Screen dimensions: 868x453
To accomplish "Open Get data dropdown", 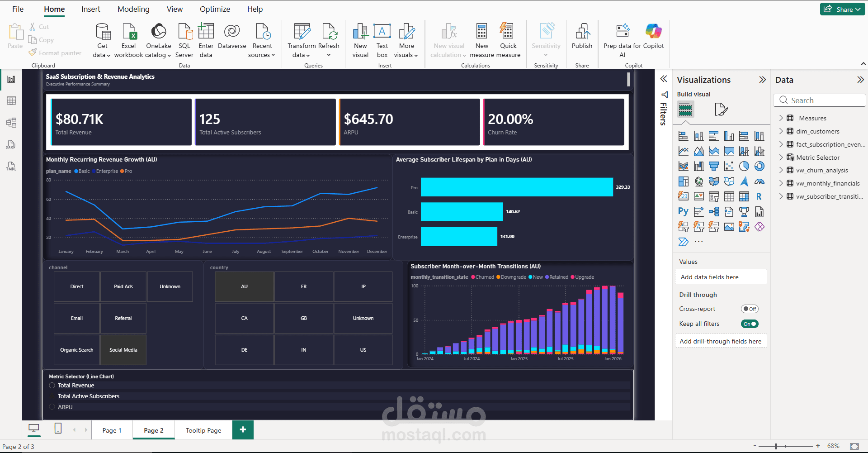I will pyautogui.click(x=102, y=51).
